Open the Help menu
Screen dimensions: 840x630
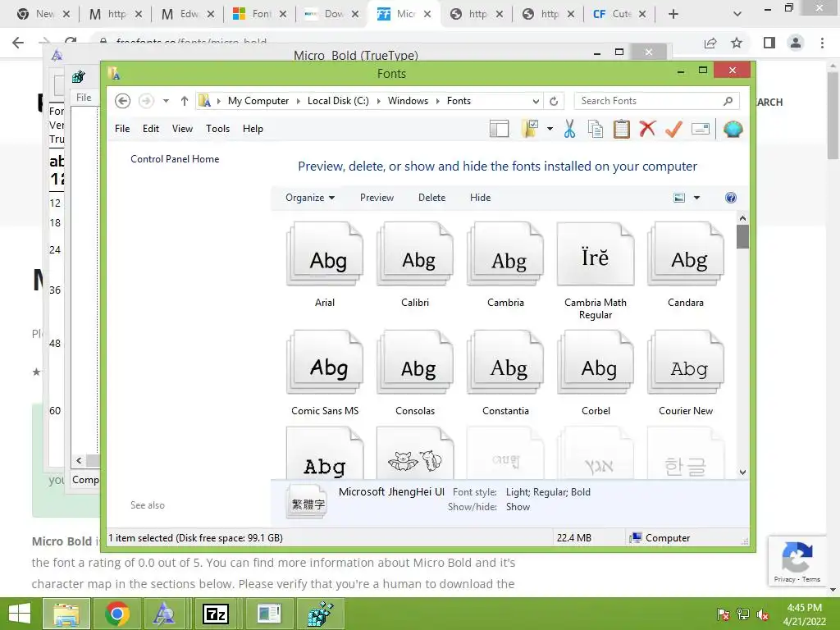(x=253, y=129)
